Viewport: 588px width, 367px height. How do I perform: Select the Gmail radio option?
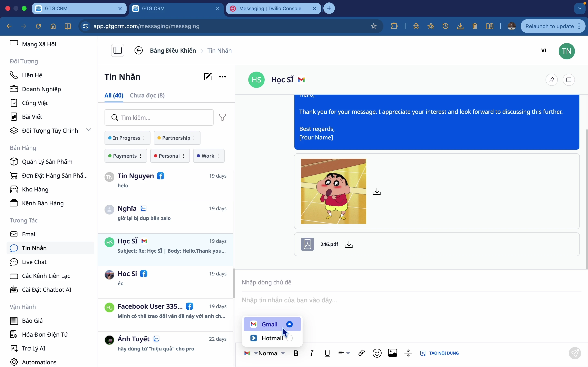click(x=290, y=324)
